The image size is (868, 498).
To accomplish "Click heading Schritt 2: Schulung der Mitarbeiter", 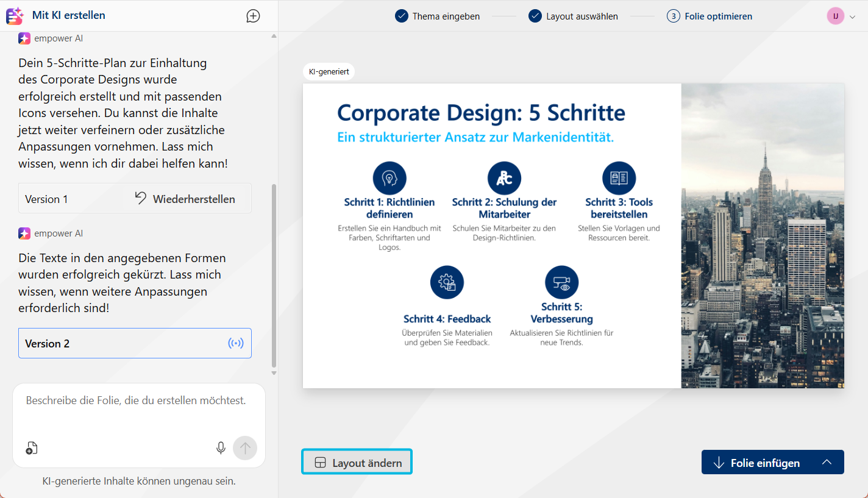I will (504, 208).
